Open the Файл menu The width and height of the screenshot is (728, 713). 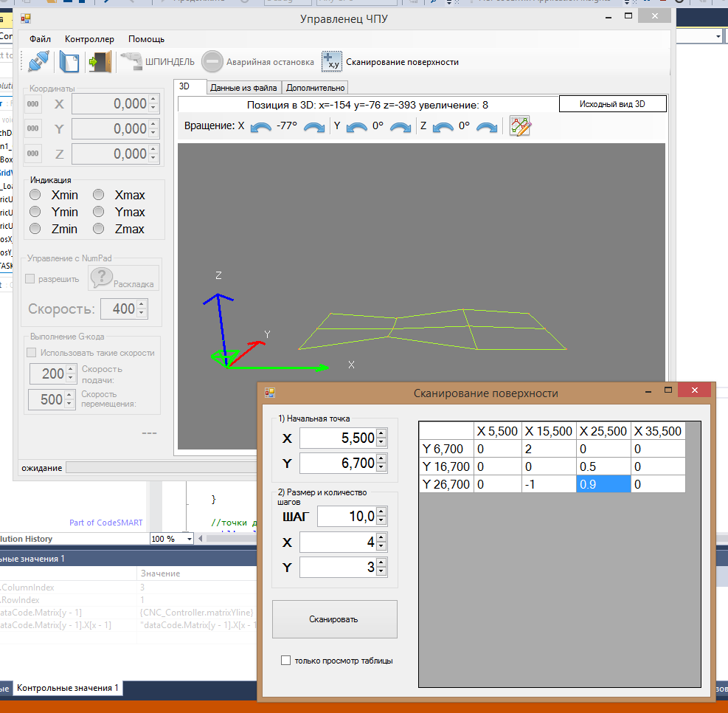click(40, 39)
